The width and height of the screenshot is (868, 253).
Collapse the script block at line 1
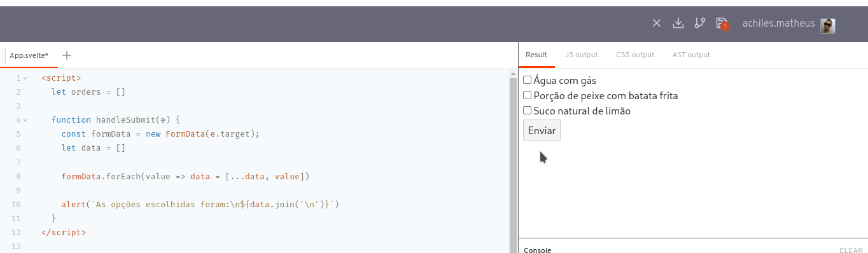point(25,78)
